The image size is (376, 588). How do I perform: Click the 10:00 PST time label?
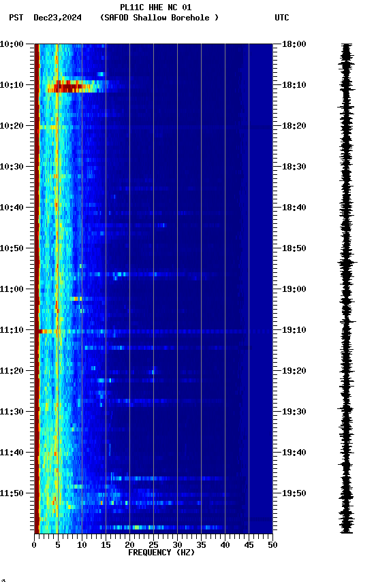click(12, 44)
